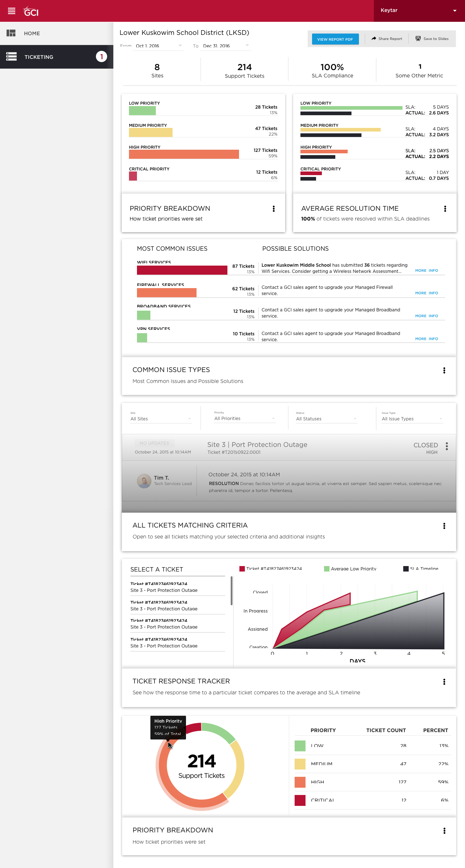
Task: Click the Save to Slides button
Action: pyautogui.click(x=432, y=39)
